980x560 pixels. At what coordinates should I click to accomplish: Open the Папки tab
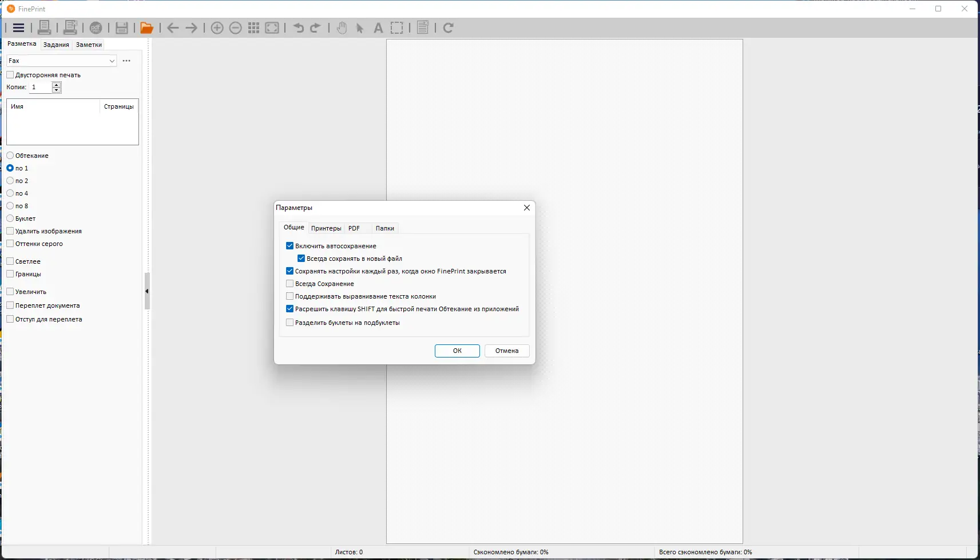385,228
